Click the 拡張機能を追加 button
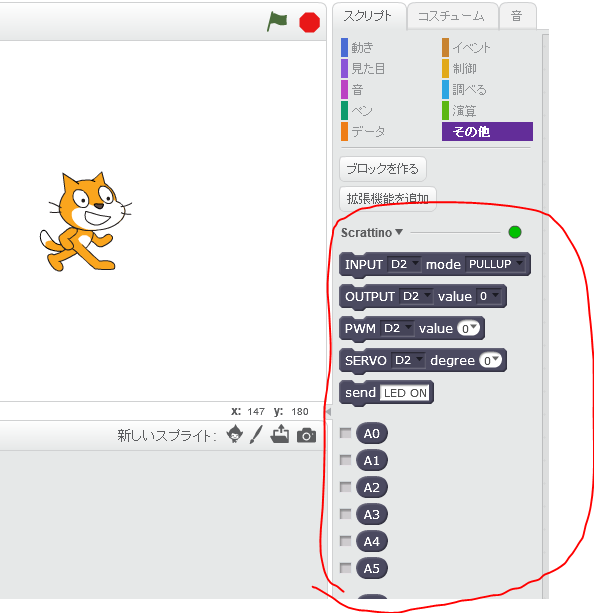 pyautogui.click(x=388, y=199)
